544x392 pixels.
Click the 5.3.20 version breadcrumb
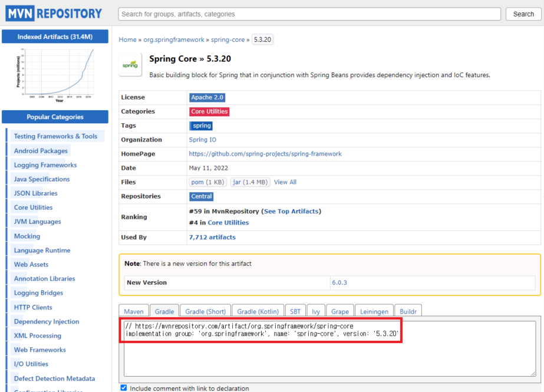262,39
